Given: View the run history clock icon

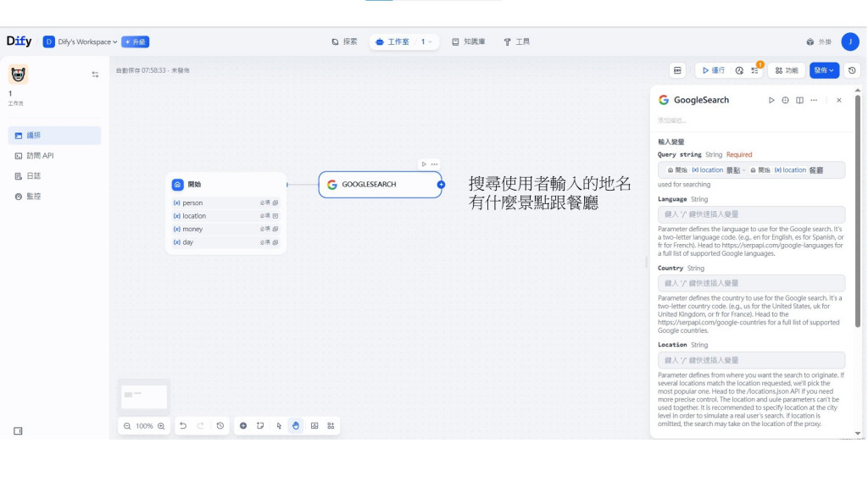Looking at the screenshot, I should (739, 70).
